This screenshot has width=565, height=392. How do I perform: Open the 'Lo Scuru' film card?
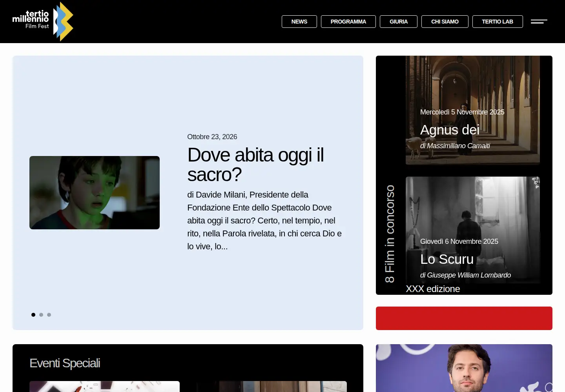click(473, 230)
